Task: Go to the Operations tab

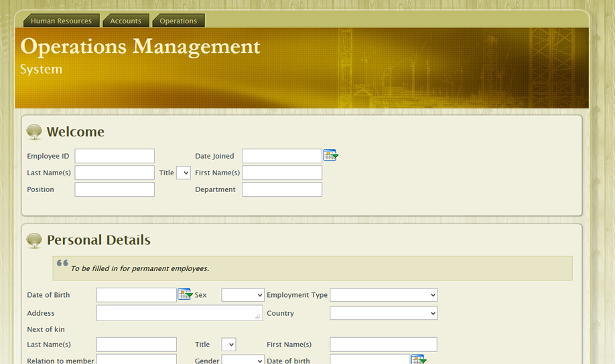Action: click(178, 21)
